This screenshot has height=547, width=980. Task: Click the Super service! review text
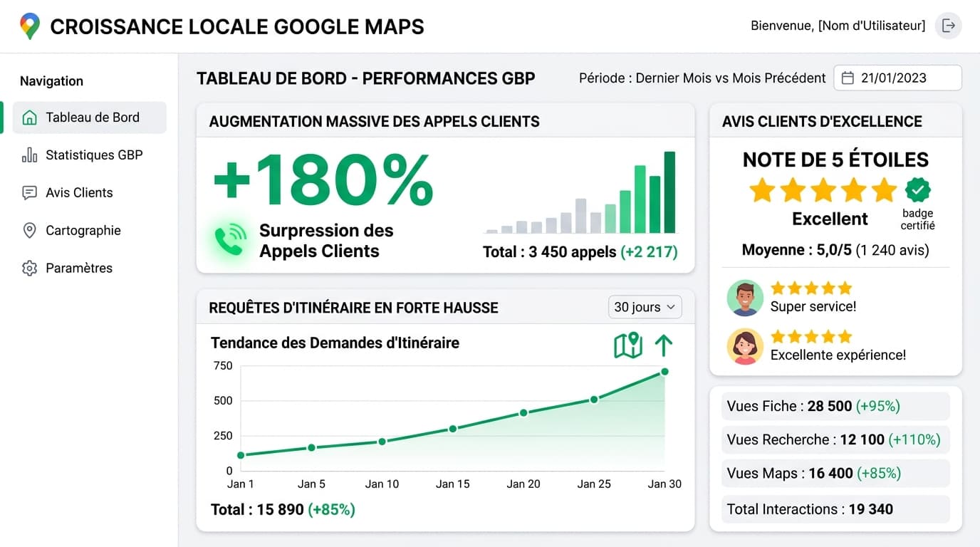click(x=813, y=307)
